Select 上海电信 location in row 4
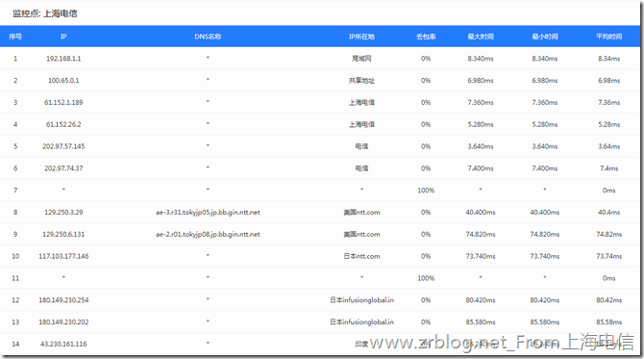644x359 pixels. pos(361,124)
